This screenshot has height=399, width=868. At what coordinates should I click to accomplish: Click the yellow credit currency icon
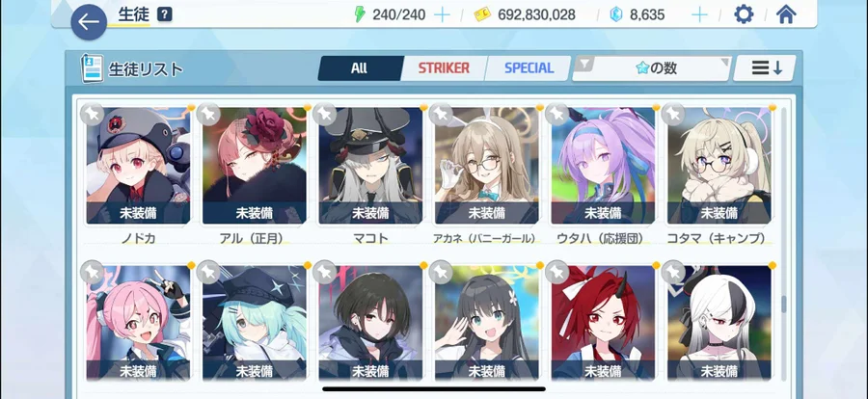(483, 15)
